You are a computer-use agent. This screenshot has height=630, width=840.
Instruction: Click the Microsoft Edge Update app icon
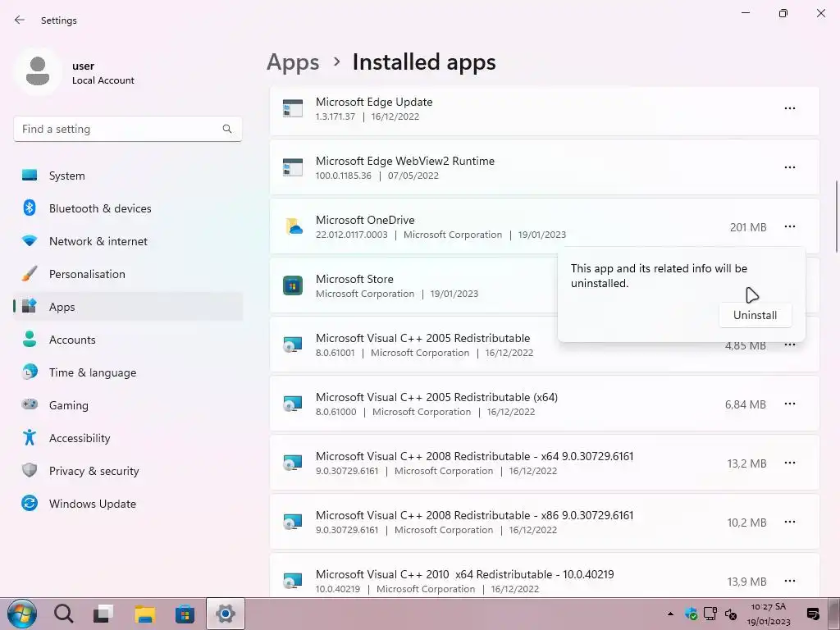(293, 108)
